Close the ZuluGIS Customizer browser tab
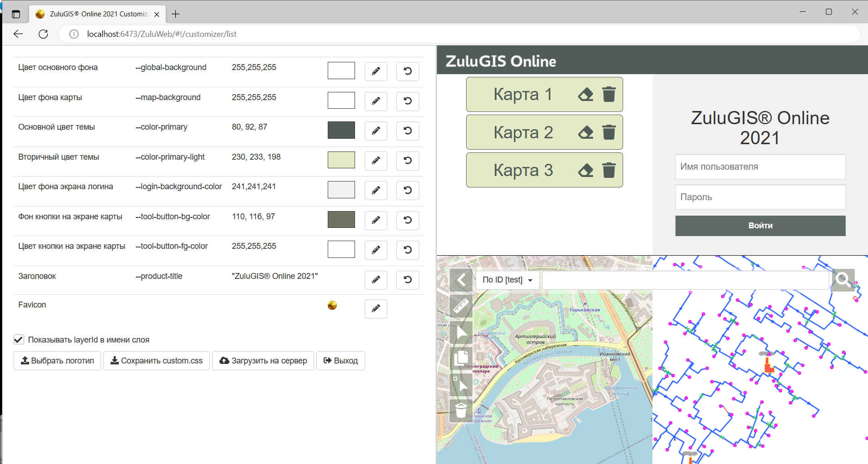This screenshot has height=464, width=868. [x=157, y=14]
